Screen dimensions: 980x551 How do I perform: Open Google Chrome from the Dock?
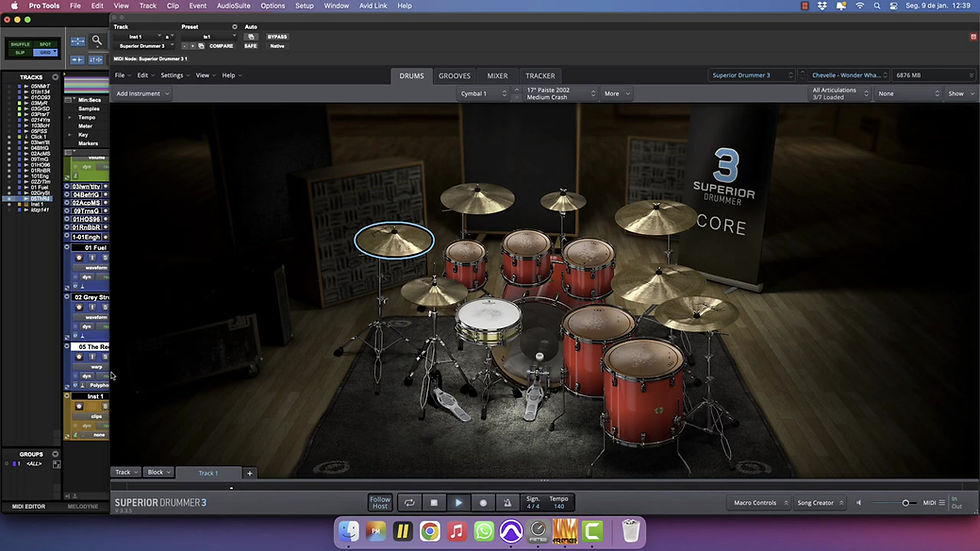pyautogui.click(x=429, y=532)
